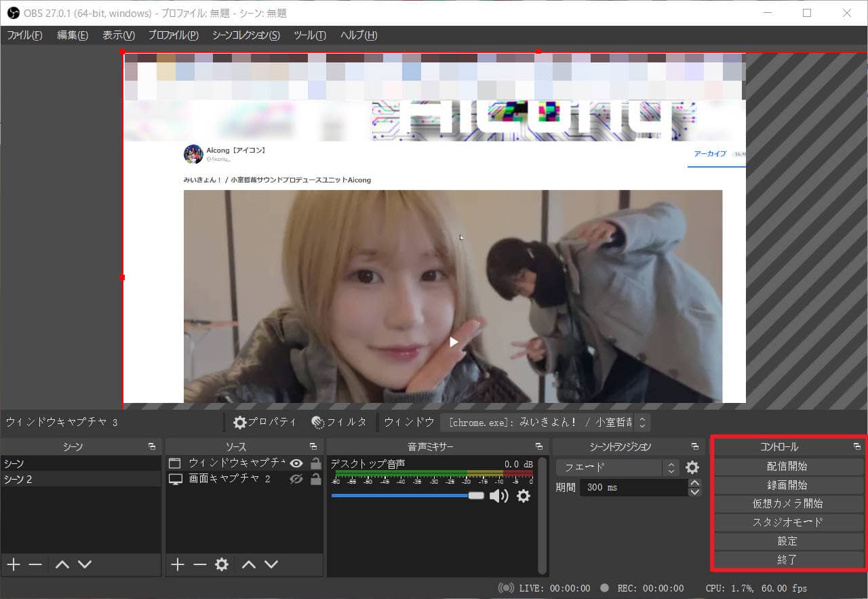Add a new source with plus icon
This screenshot has width=868, height=599.
tap(178, 564)
